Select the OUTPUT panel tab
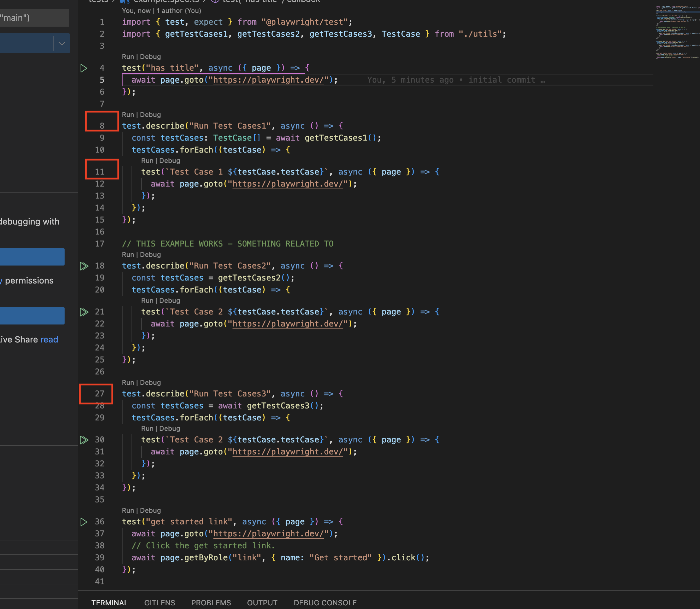The height and width of the screenshot is (609, 700). [x=262, y=603]
